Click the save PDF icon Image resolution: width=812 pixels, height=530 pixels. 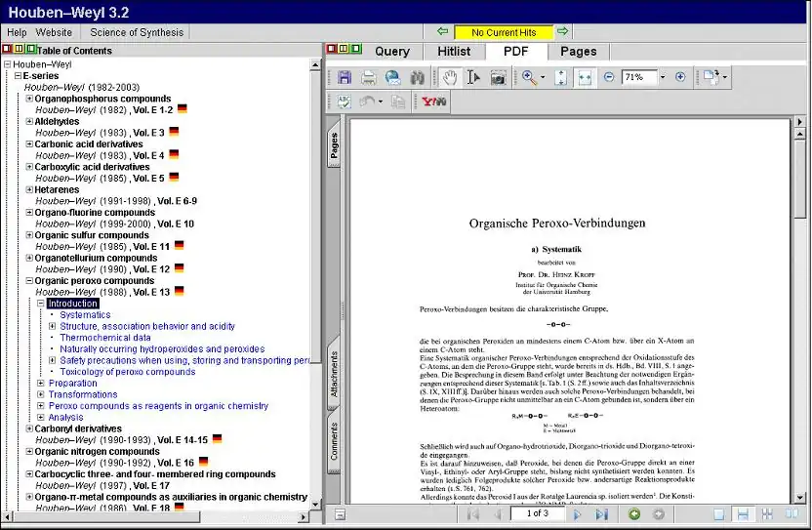point(345,77)
